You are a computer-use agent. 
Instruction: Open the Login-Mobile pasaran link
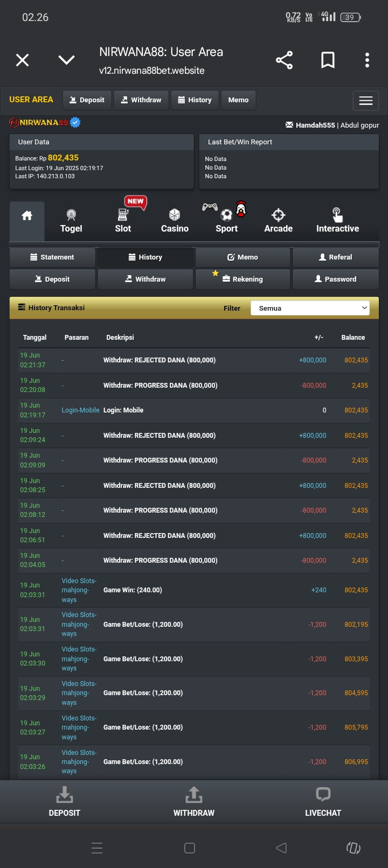pos(80,410)
